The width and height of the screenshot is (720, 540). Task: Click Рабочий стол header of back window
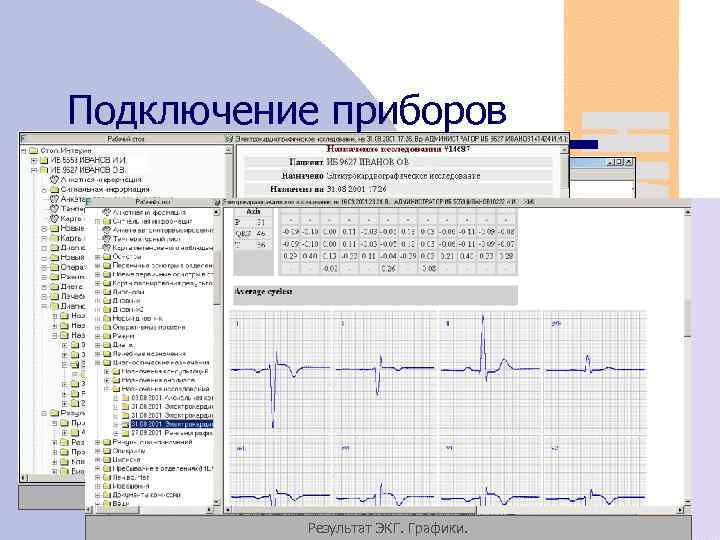tap(125, 139)
